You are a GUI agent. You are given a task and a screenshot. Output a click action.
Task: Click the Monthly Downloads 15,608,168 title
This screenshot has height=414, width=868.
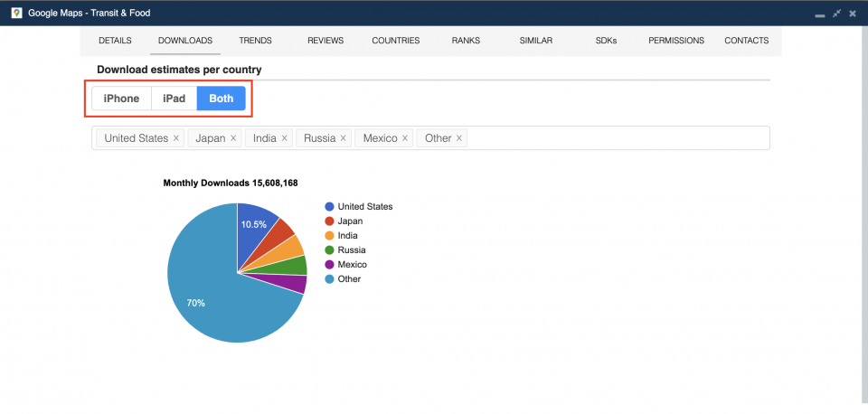(x=231, y=183)
